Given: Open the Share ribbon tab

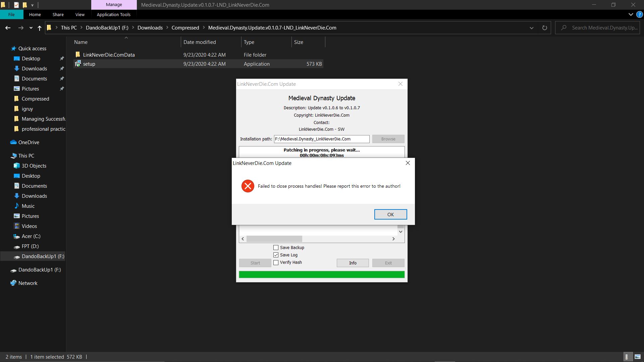Looking at the screenshot, I should [58, 14].
